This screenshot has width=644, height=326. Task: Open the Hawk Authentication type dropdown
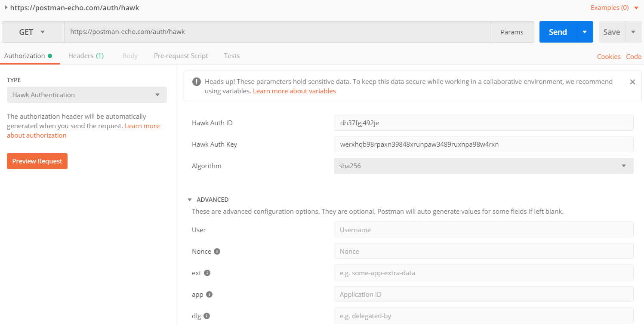click(x=86, y=95)
